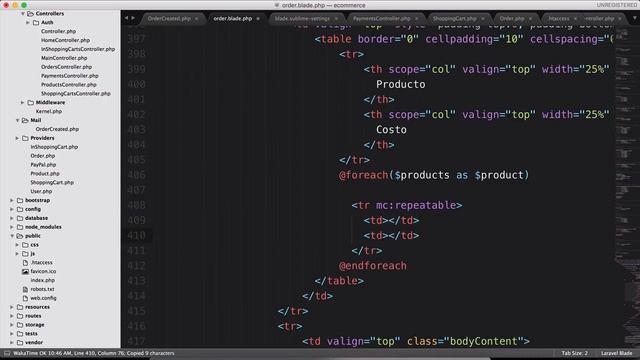Click the Mail folder icon

25,120
